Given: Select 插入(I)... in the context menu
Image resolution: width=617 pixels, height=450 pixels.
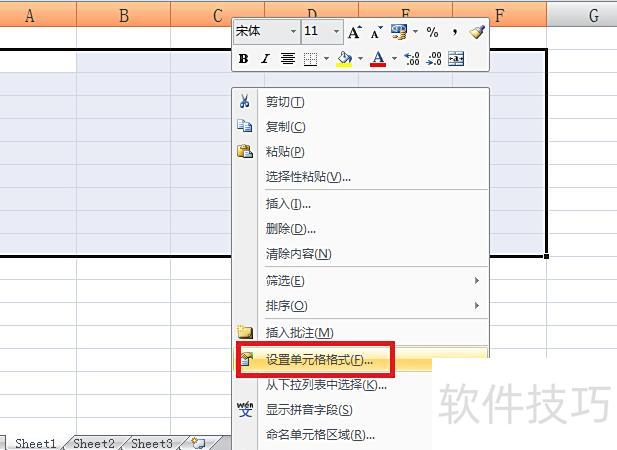Looking at the screenshot, I should pos(361,204).
